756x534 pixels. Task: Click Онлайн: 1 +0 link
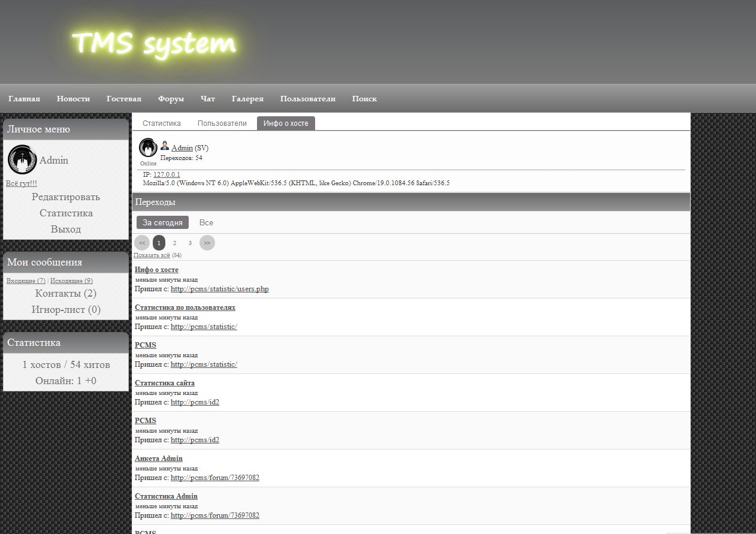click(66, 381)
